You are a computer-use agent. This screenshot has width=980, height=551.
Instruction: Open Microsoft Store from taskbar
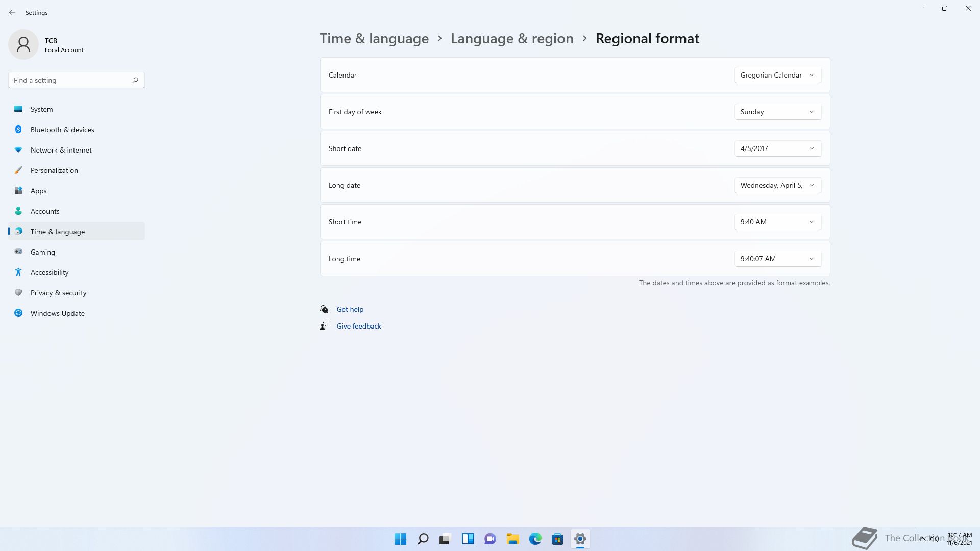click(558, 539)
